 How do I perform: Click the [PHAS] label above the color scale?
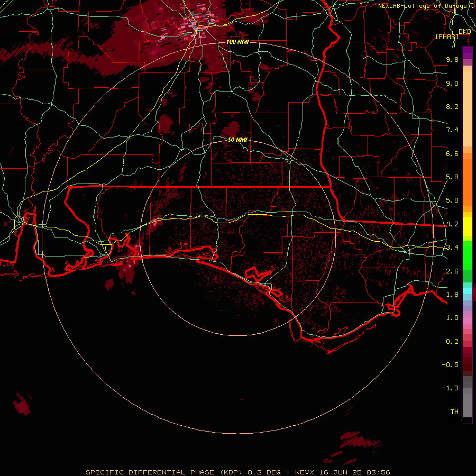point(447,36)
